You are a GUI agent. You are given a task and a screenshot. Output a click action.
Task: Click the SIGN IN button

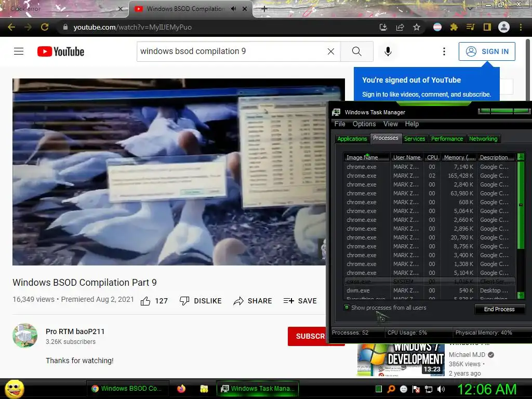coord(487,51)
